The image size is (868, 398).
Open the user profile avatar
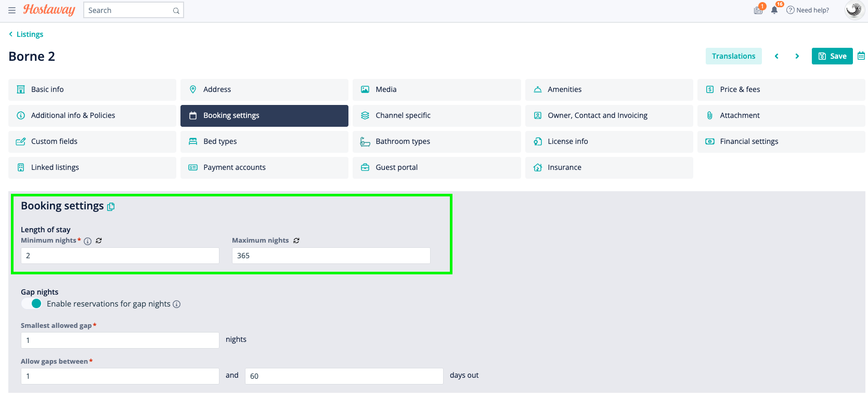point(854,10)
